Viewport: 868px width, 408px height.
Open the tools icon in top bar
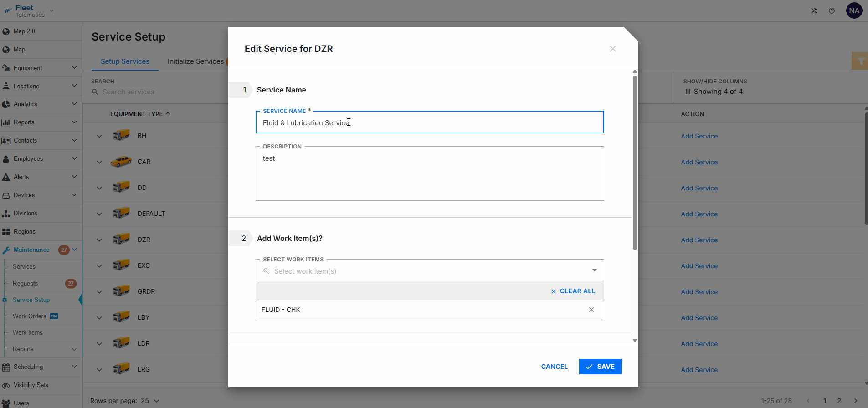coord(814,11)
